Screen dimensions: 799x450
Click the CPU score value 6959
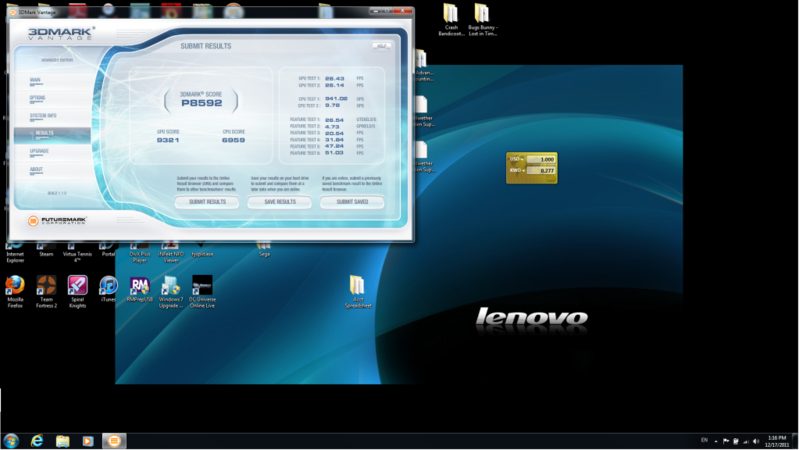(x=233, y=140)
